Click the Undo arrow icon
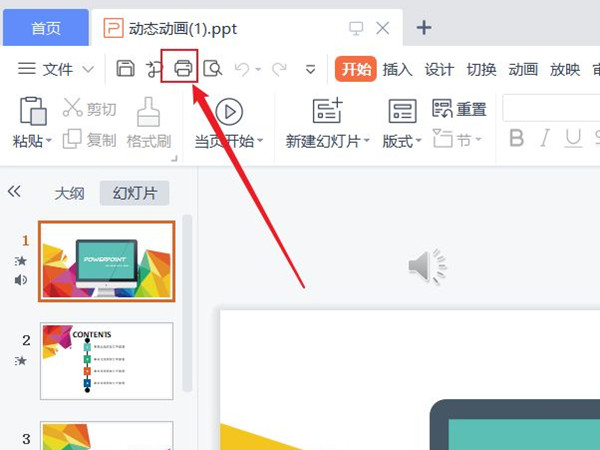The height and width of the screenshot is (450, 600). pos(242,68)
